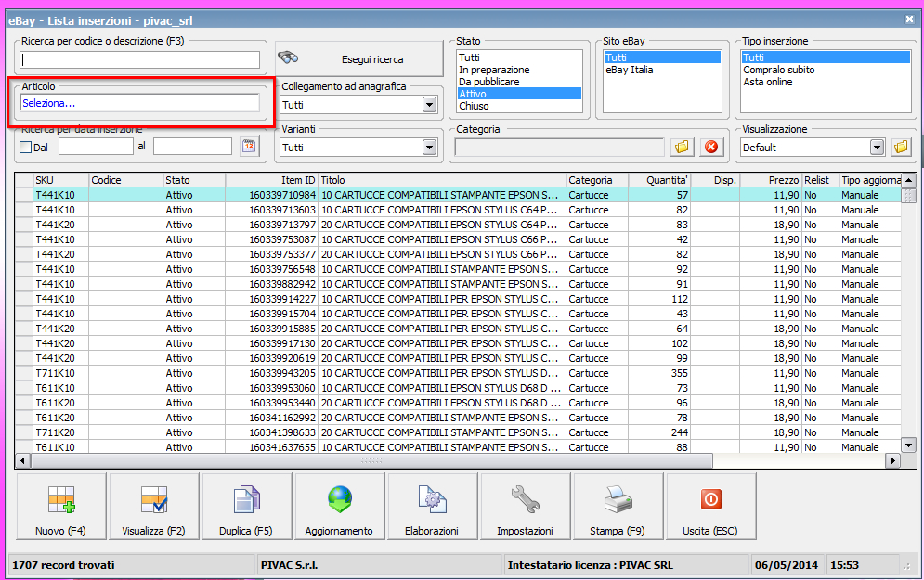924x580 pixels.
Task: Choose 'eBay Italia' in Sito eBay
Action: (662, 70)
